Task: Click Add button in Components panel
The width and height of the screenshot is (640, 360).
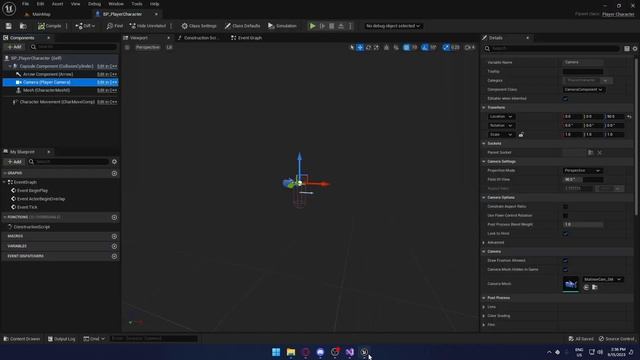Action: (14, 47)
